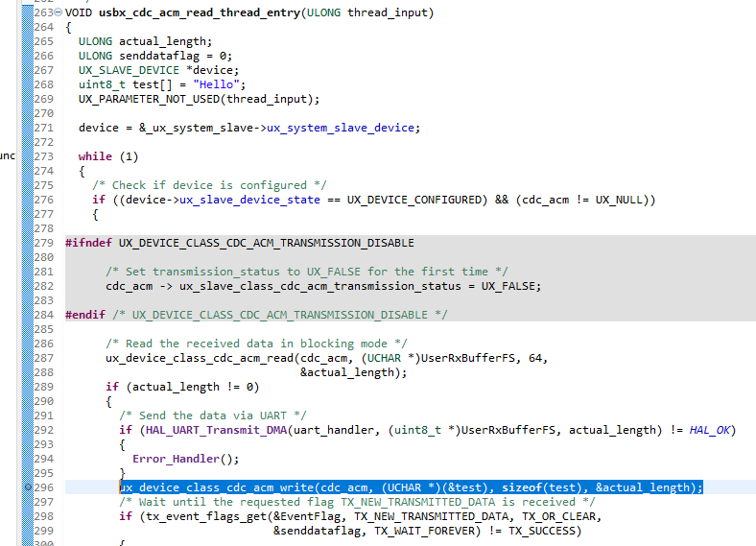Click the &EventFlag argument on line 298
The width and height of the screenshot is (756, 546).
pyautogui.click(x=310, y=516)
